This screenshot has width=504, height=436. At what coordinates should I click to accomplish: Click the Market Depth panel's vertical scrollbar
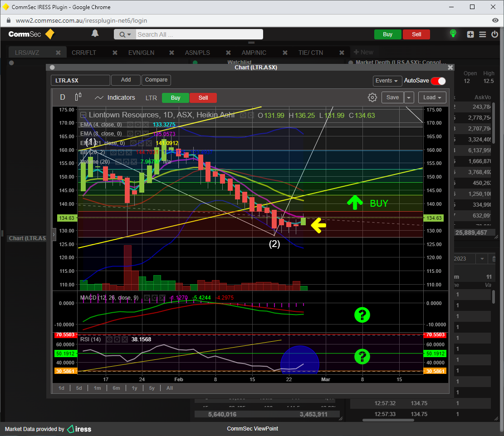(494, 123)
